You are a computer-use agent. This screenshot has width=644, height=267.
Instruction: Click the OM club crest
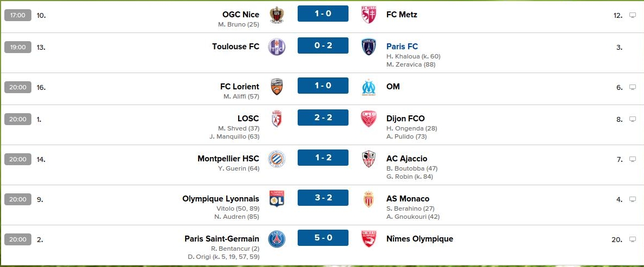tap(369, 87)
